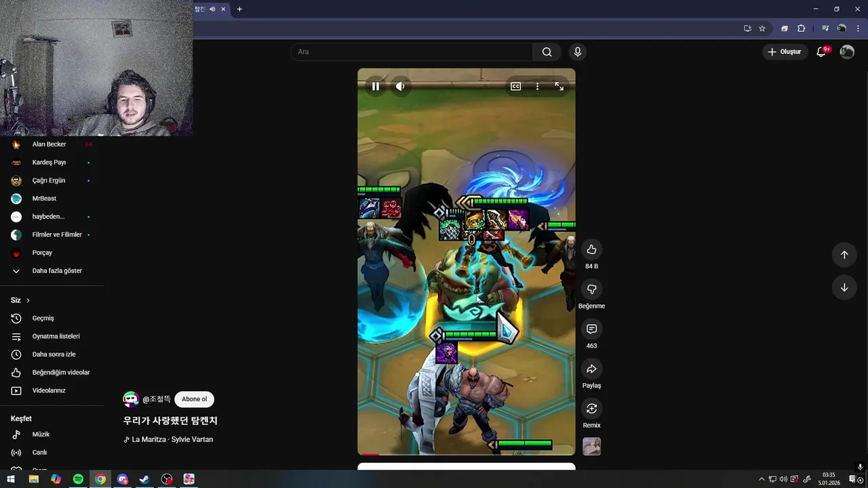Open the Short's three-dot options menu
Viewport: 868px width, 488px height.
click(x=537, y=86)
